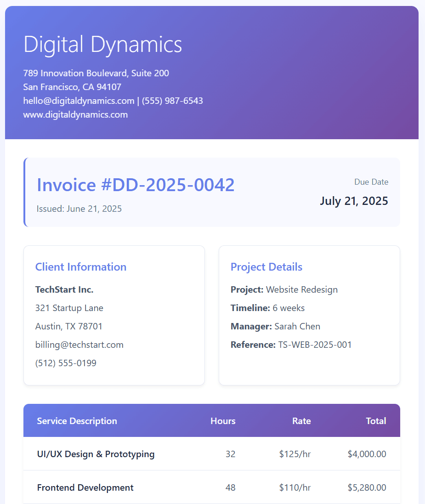Select the (512) 555-0199 phone number

click(66, 363)
